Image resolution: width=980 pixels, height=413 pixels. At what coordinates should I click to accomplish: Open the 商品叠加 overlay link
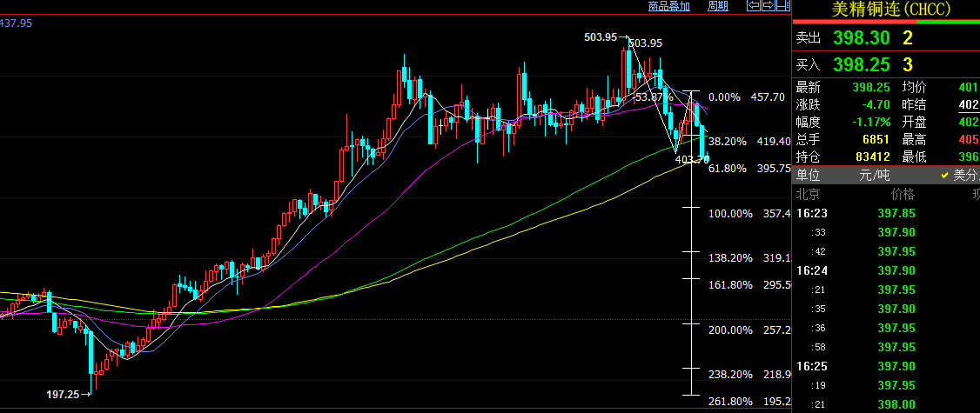668,6
